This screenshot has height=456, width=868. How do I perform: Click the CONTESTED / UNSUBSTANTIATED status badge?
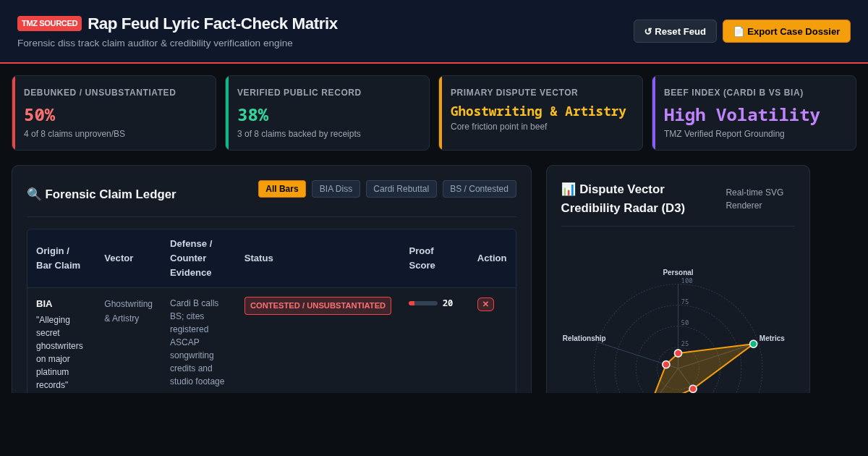(318, 305)
